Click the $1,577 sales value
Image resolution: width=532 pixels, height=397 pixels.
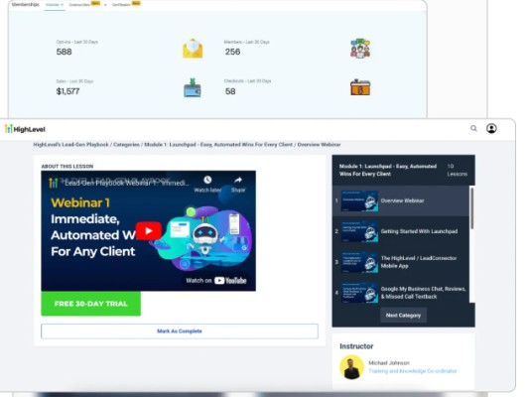point(67,91)
